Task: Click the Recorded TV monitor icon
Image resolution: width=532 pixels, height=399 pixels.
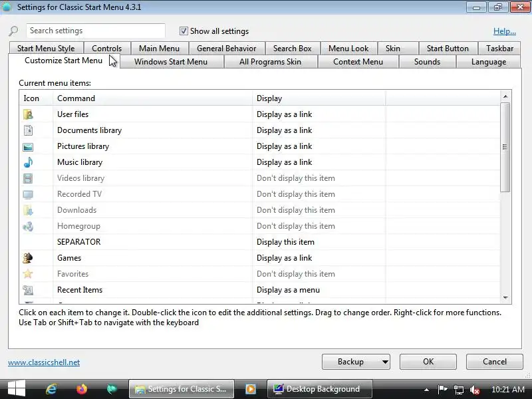Action: pos(28,194)
